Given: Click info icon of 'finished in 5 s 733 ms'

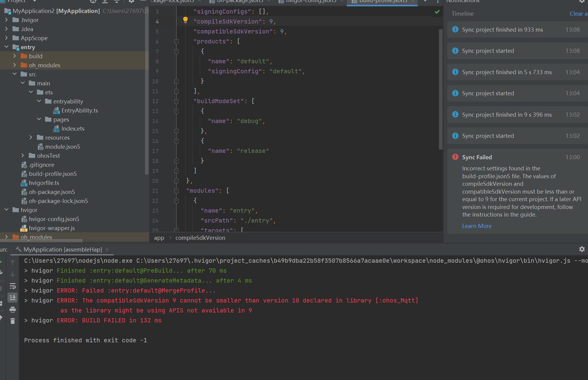Looking at the screenshot, I should click(455, 72).
